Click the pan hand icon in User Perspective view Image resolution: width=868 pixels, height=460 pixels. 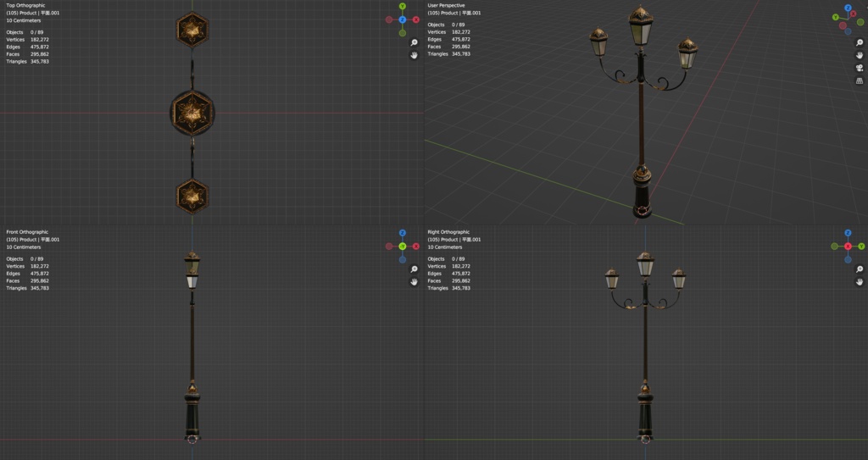[860, 55]
